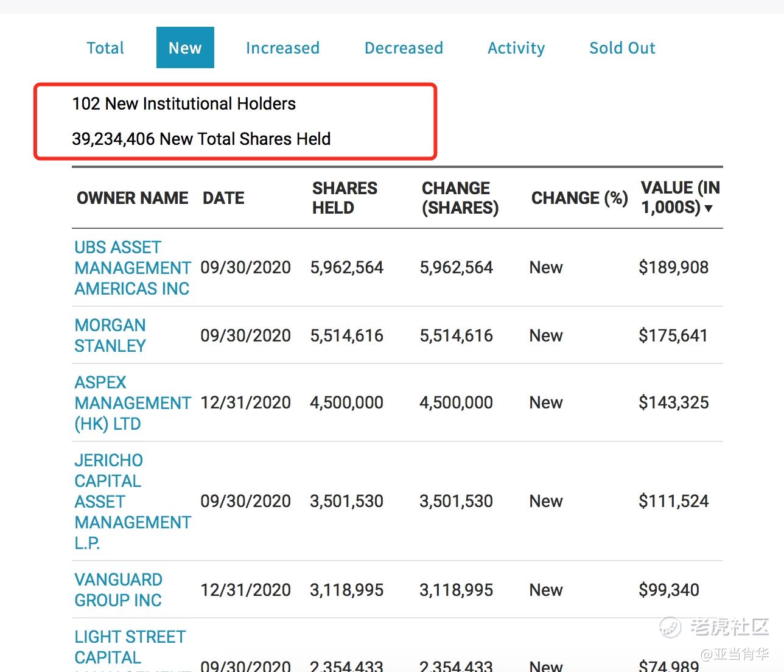Select 102 New Institutional Holders text

click(184, 103)
